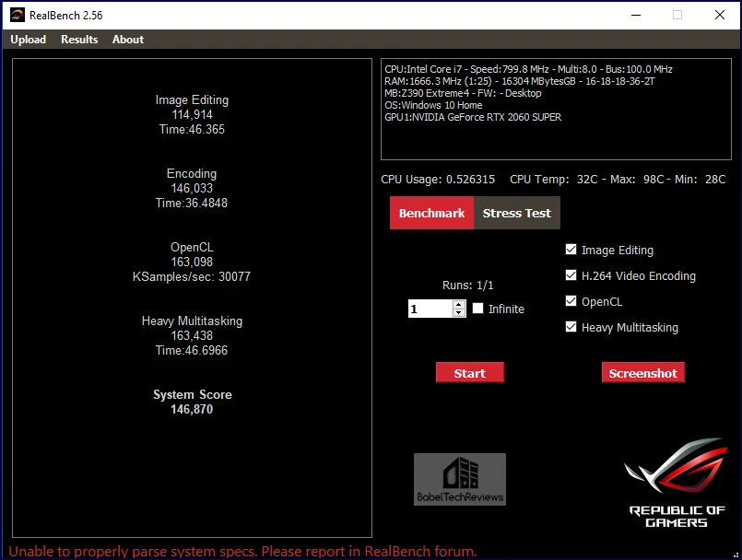Minimize the RealBench window

[x=636, y=15]
